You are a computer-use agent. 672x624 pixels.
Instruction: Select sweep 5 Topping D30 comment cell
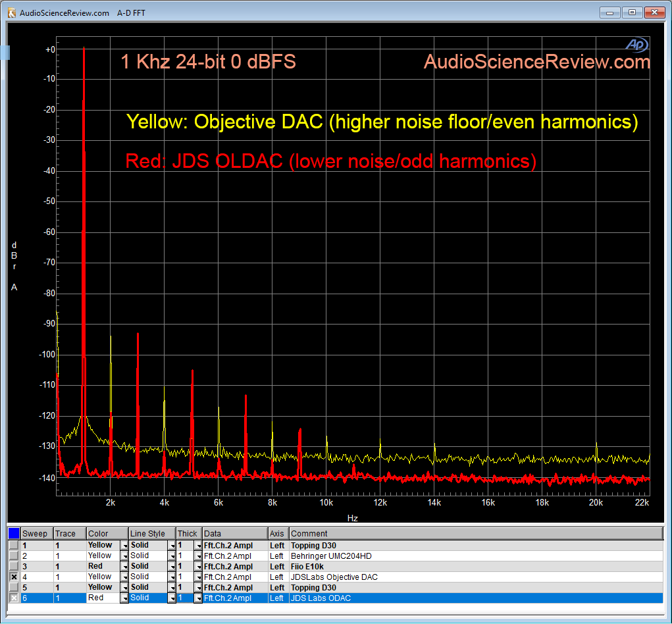tap(476, 588)
